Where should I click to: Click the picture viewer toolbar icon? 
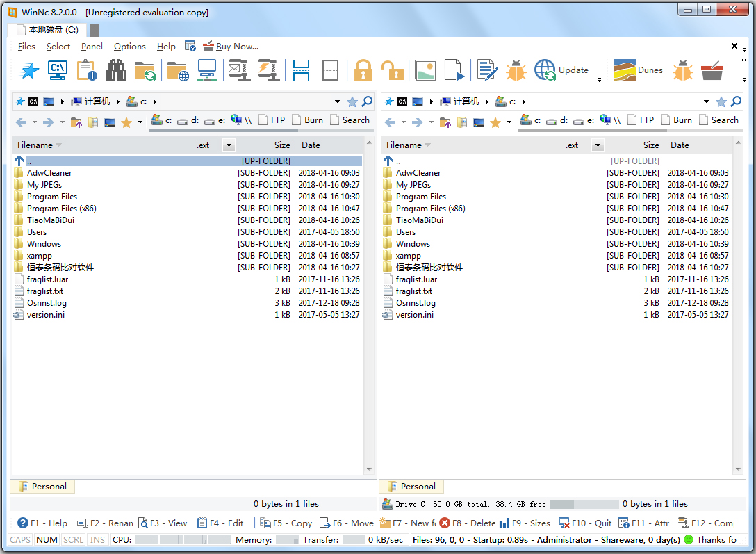point(425,70)
